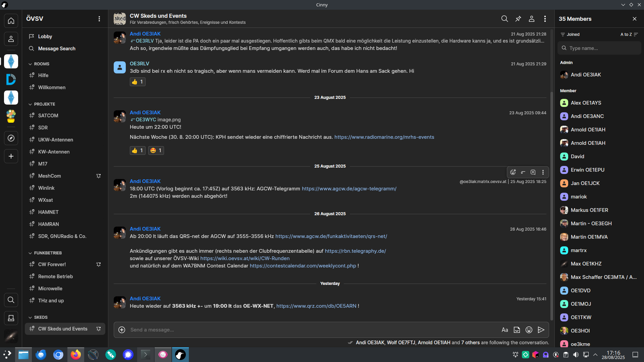
Task: Show pinned messages via pin icon
Action: pyautogui.click(x=518, y=19)
